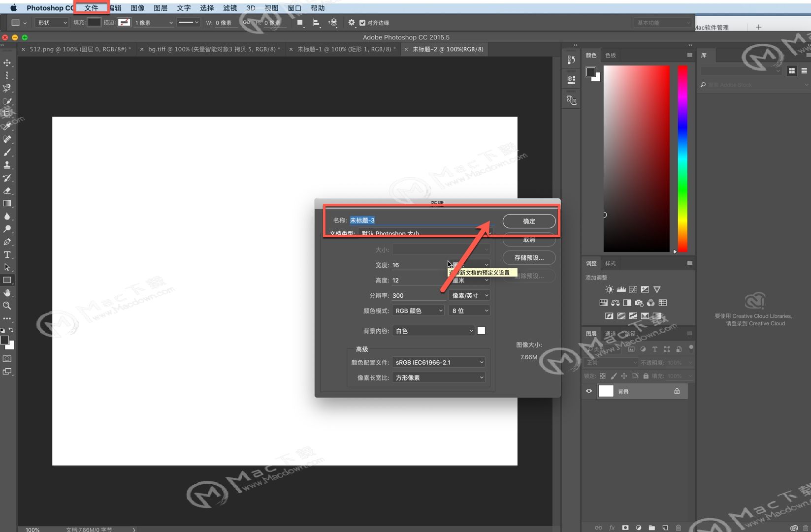811x532 pixels.
Task: Click the Photo Filter adjustment icon
Action: (639, 303)
